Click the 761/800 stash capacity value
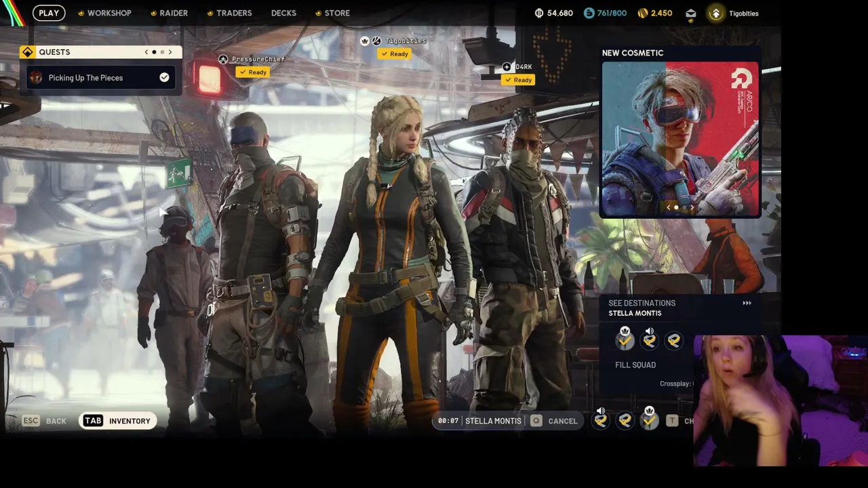 pos(612,14)
